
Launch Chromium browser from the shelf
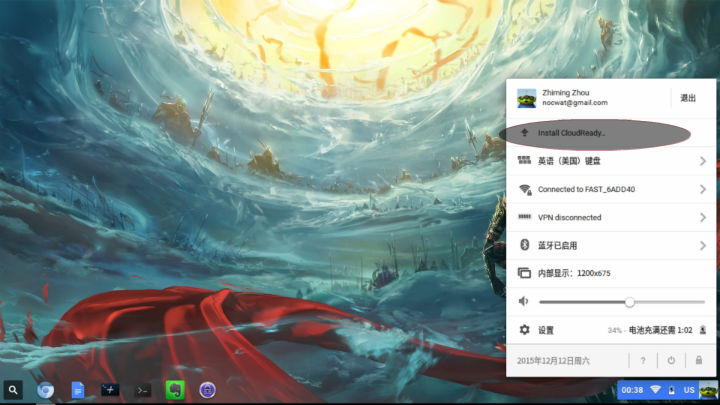pos(45,390)
